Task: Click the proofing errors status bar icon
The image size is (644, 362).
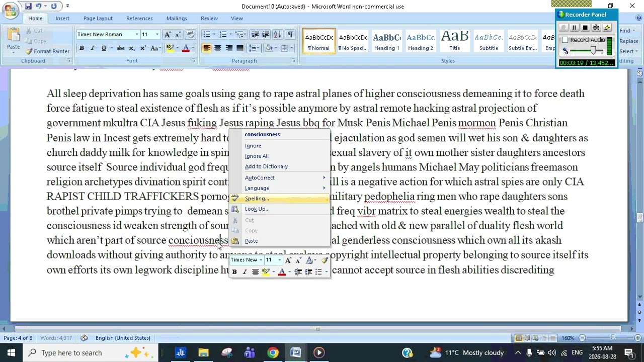Action: [x=84, y=338]
